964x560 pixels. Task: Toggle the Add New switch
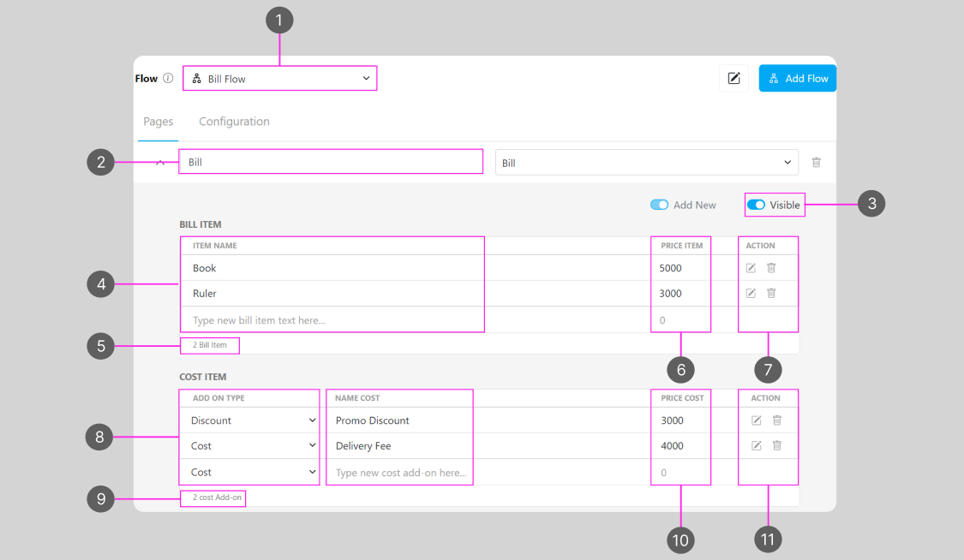coord(659,206)
